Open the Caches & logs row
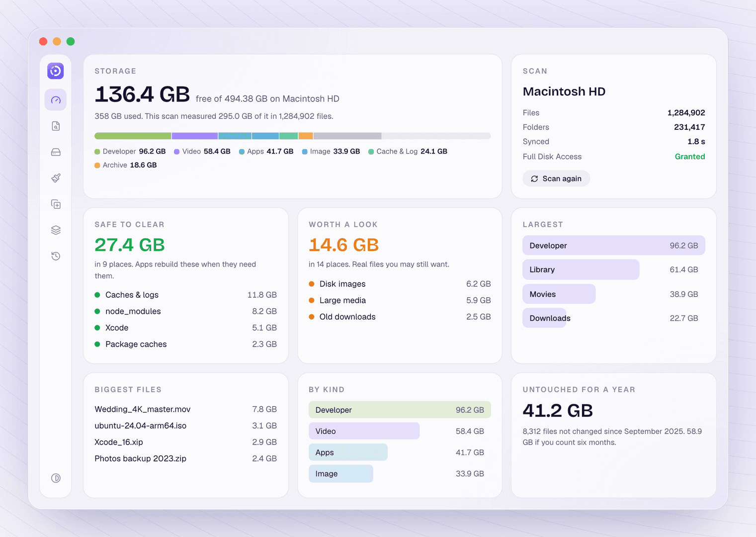 tap(186, 295)
